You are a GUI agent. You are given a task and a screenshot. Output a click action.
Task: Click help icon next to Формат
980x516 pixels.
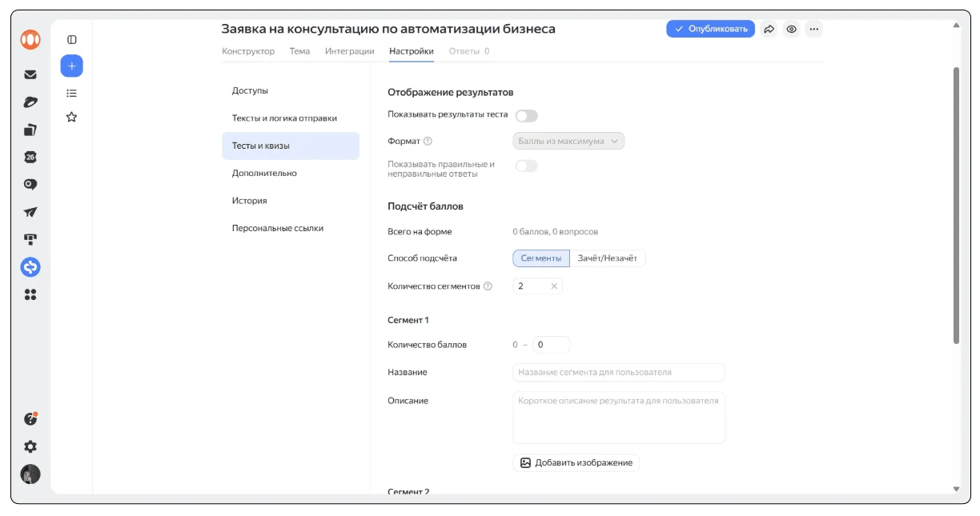tap(428, 142)
